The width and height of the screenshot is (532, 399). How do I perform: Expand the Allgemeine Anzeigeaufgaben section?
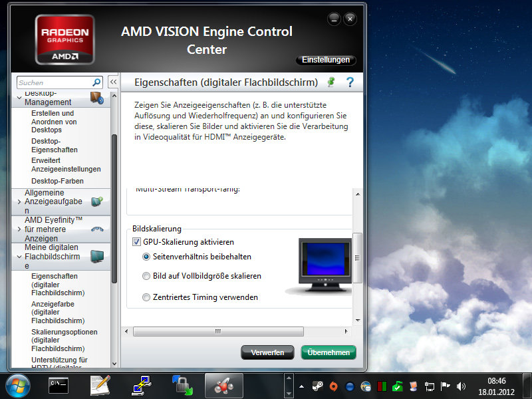click(x=18, y=201)
